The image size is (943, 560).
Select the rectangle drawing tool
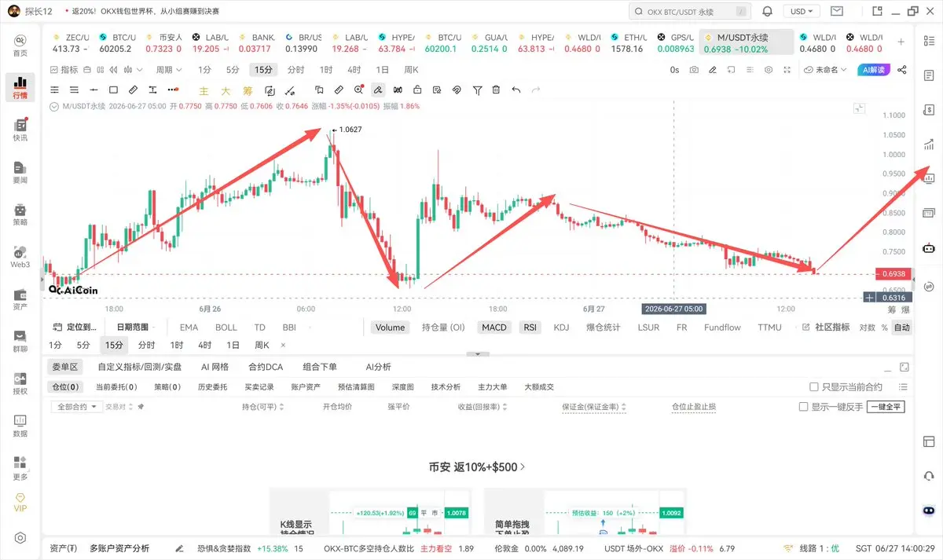click(x=113, y=90)
